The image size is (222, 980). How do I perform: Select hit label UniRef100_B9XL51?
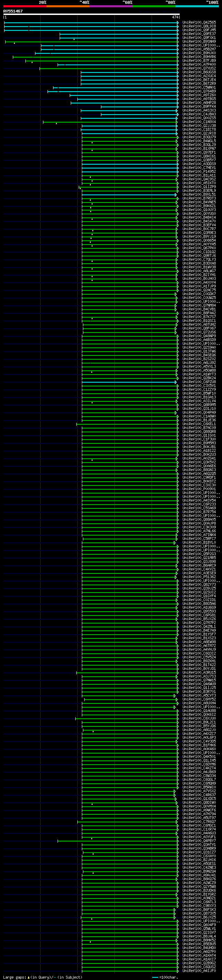(199, 194)
